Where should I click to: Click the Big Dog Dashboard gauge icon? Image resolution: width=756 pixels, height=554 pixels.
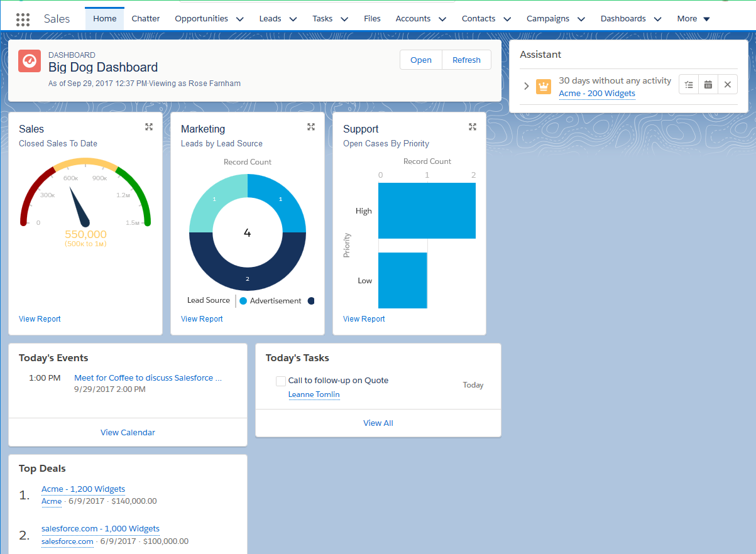pos(30,61)
